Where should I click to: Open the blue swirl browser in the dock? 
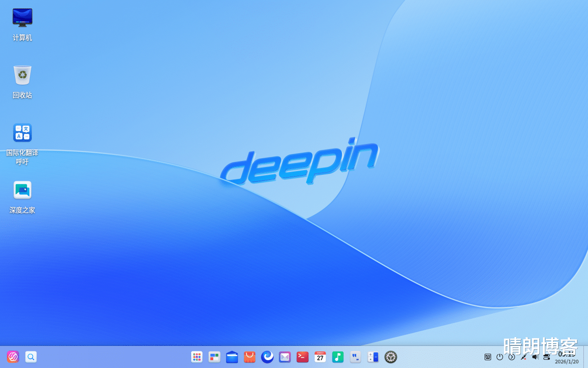(267, 356)
